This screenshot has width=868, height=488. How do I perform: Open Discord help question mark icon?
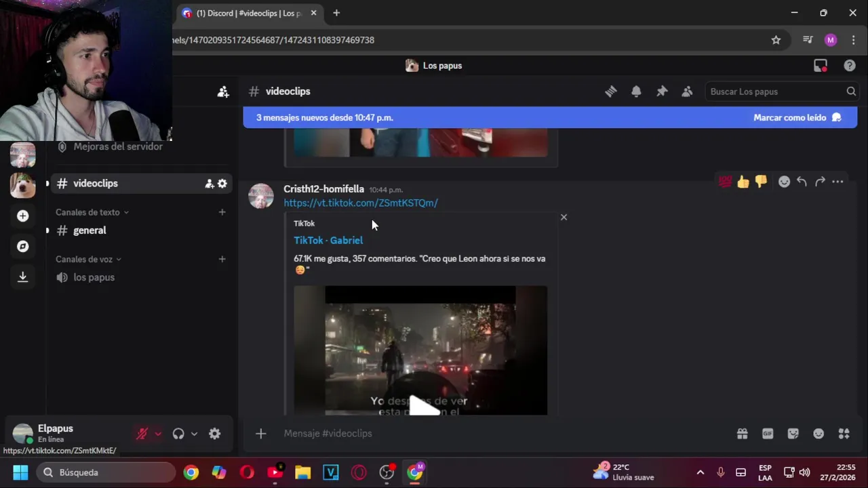click(x=850, y=66)
